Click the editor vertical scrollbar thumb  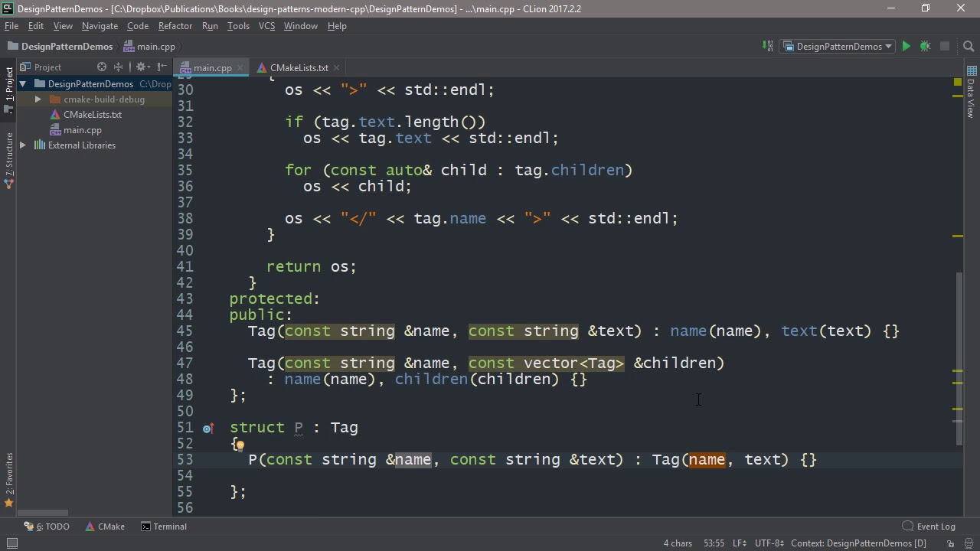959,358
